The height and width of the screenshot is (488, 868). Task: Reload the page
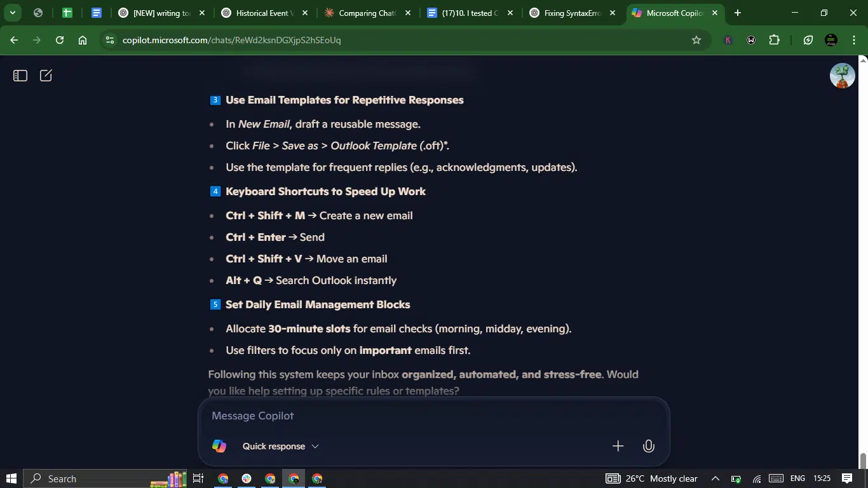coord(60,40)
